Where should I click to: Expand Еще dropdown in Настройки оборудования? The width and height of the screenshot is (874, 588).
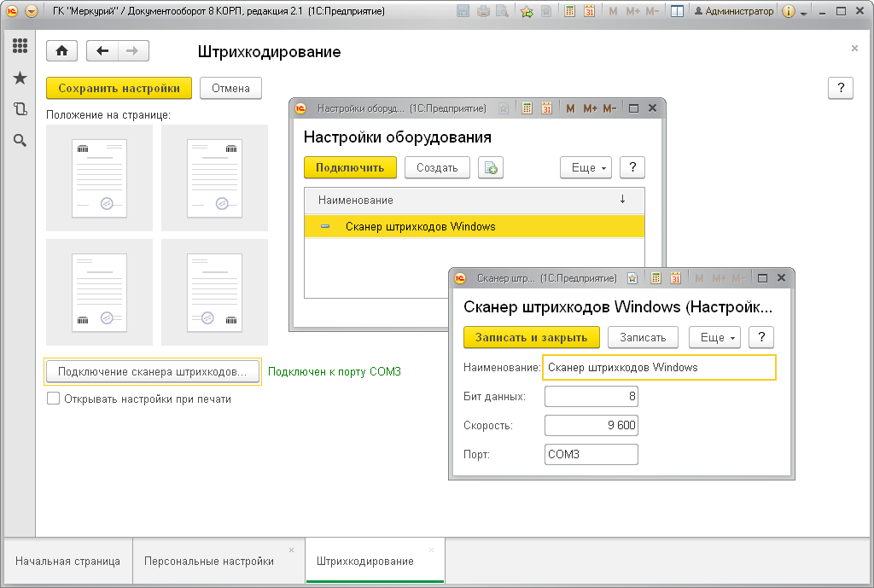click(x=586, y=168)
